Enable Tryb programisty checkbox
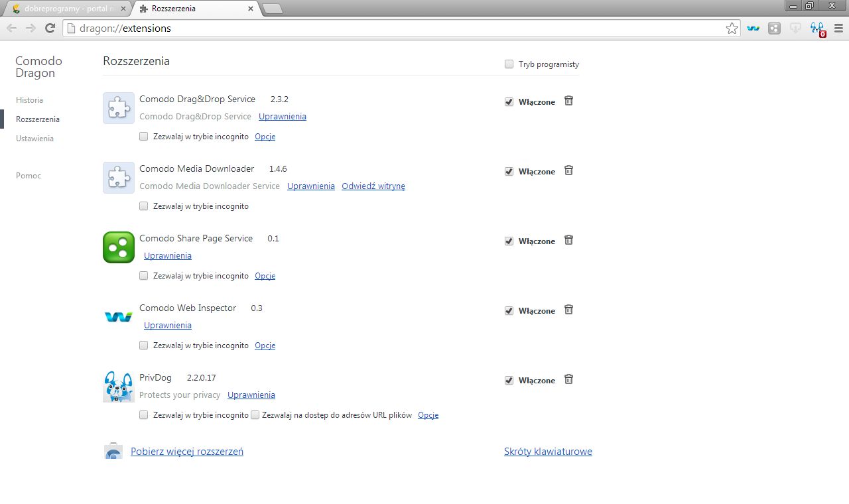Image resolution: width=849 pixels, height=504 pixels. (x=509, y=64)
